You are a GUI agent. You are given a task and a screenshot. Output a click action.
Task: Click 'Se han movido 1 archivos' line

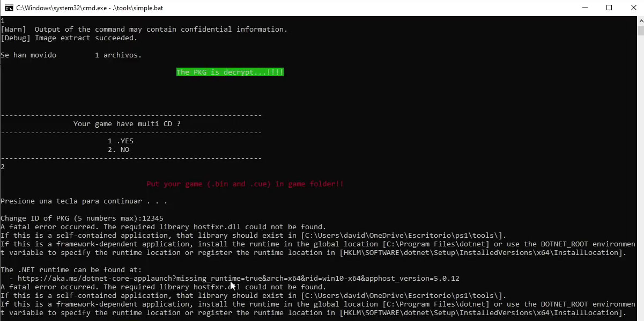[71, 55]
